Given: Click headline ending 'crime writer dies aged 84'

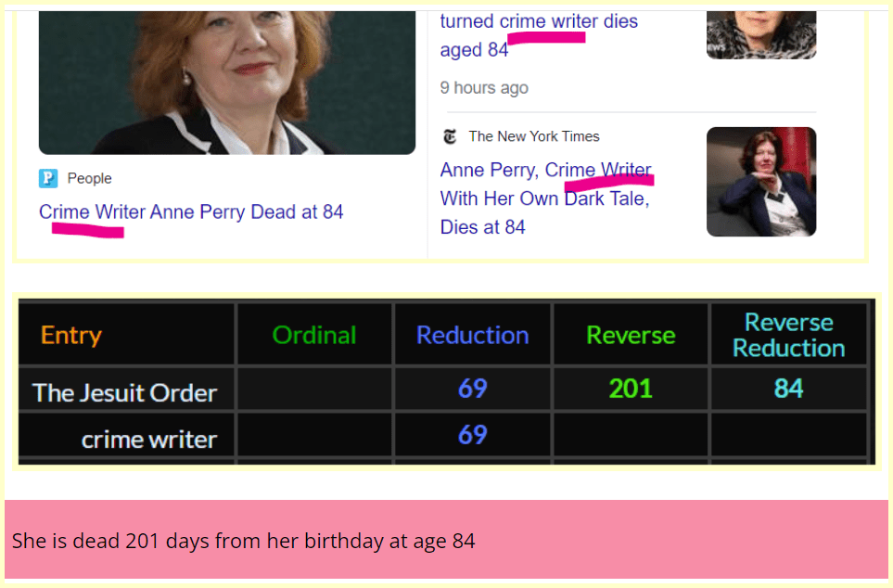Looking at the screenshot, I should 539,35.
